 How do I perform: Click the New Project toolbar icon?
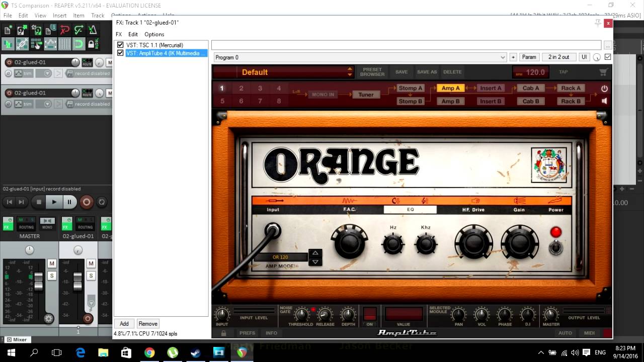[8, 30]
